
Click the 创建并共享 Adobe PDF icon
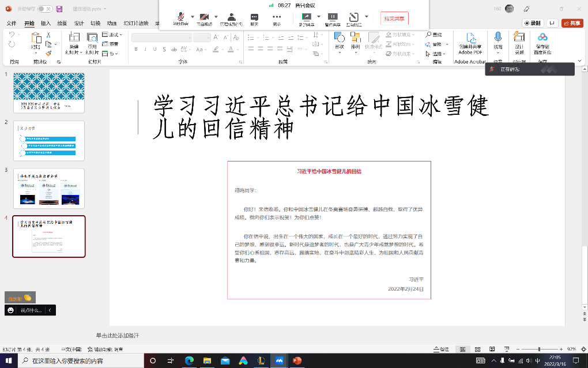click(x=470, y=37)
